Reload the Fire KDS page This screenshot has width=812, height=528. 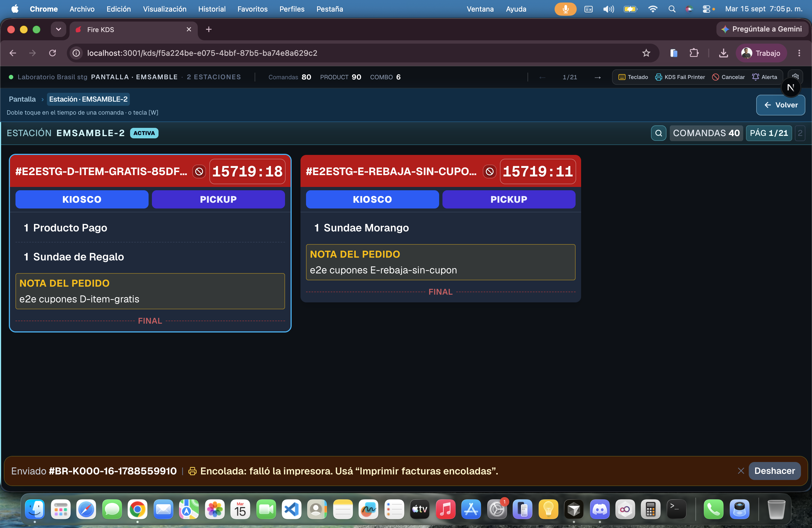[52, 53]
